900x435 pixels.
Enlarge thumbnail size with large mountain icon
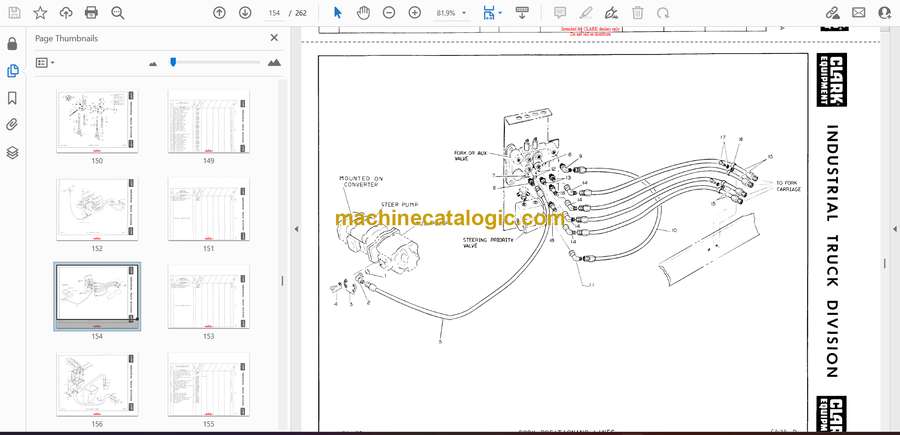274,63
